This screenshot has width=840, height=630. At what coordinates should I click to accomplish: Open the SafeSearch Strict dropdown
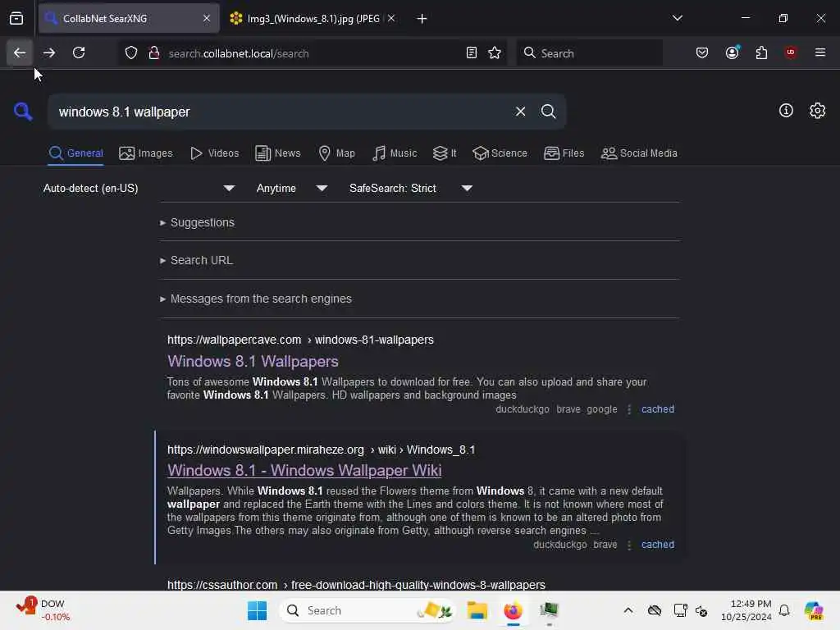pos(410,189)
